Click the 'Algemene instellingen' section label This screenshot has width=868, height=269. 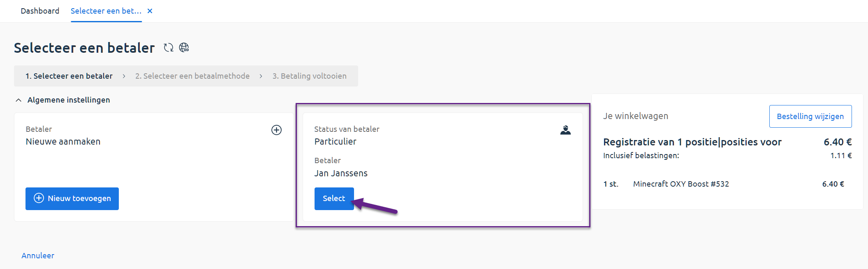[69, 100]
